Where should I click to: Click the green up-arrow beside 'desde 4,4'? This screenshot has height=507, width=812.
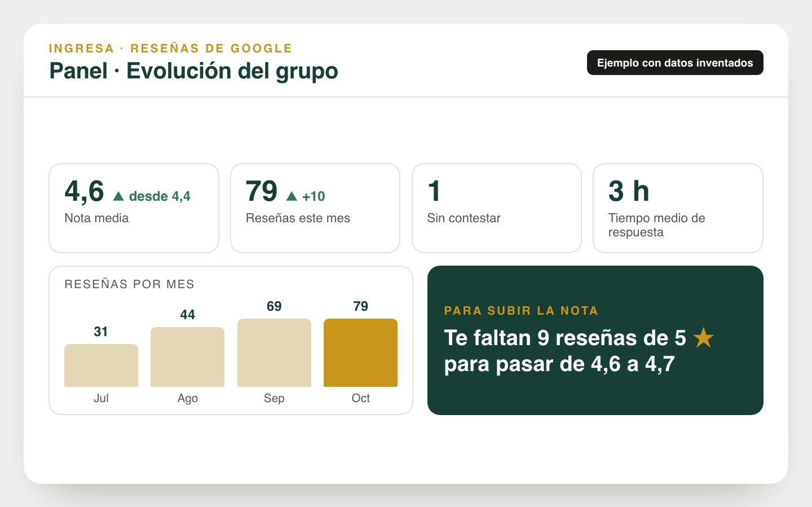pyautogui.click(x=118, y=196)
